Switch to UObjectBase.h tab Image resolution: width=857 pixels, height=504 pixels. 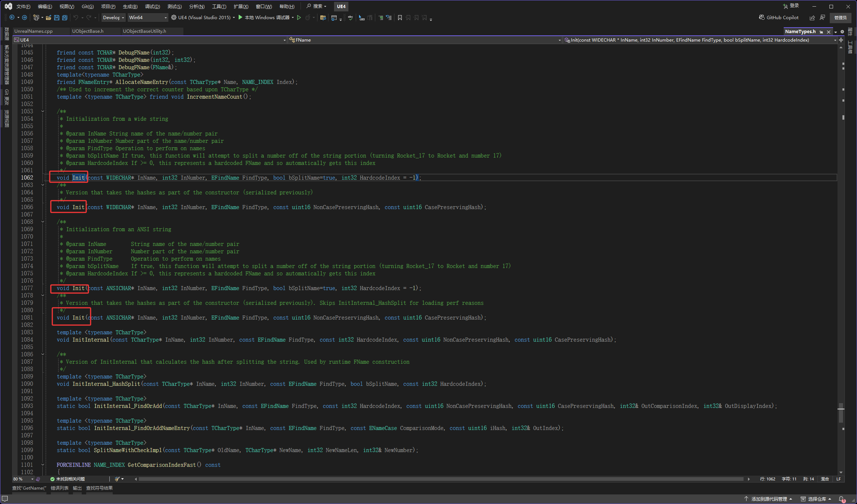click(88, 31)
